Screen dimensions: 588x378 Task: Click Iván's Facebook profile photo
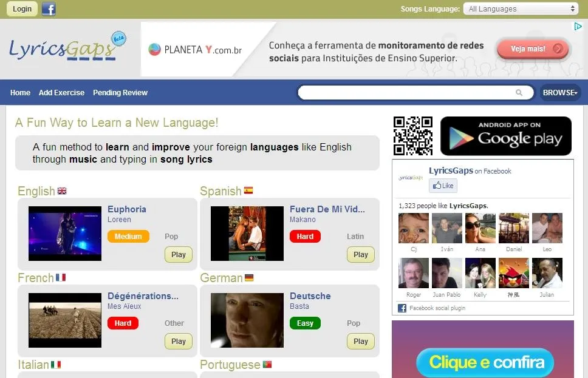[x=447, y=228]
